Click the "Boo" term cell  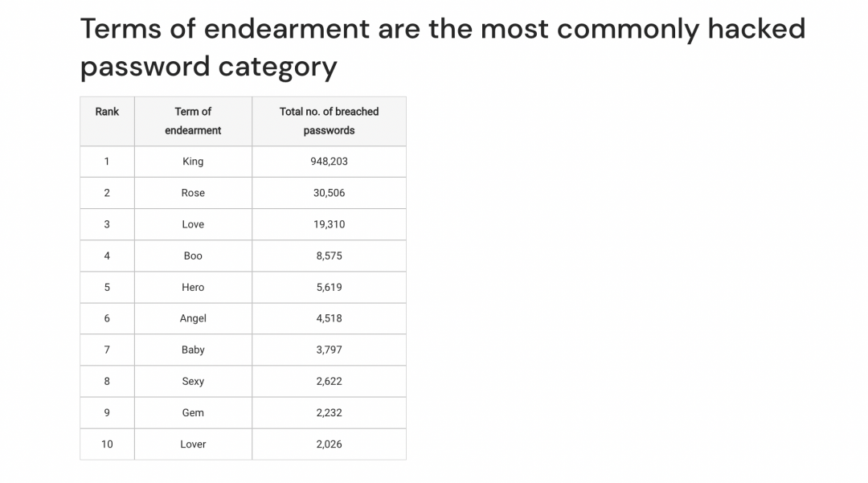coord(193,256)
